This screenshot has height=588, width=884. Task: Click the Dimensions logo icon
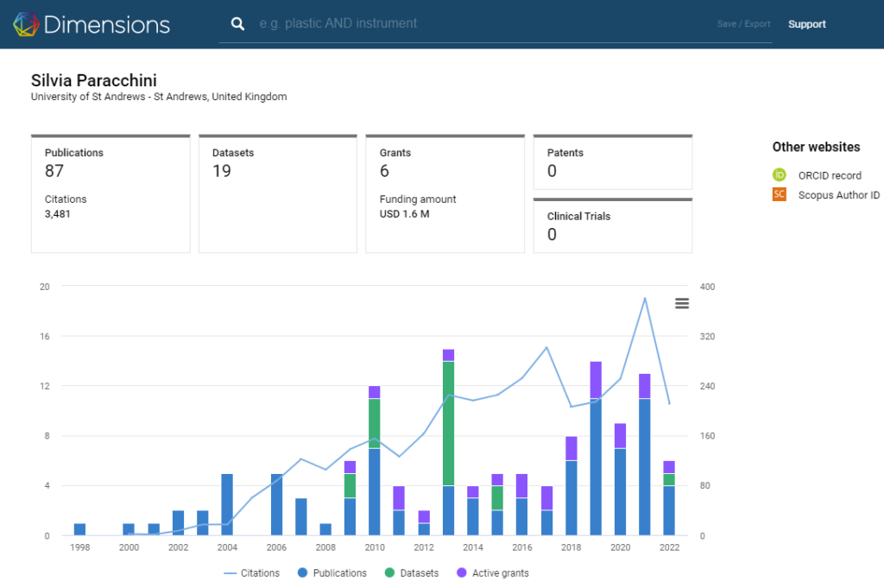26,24
